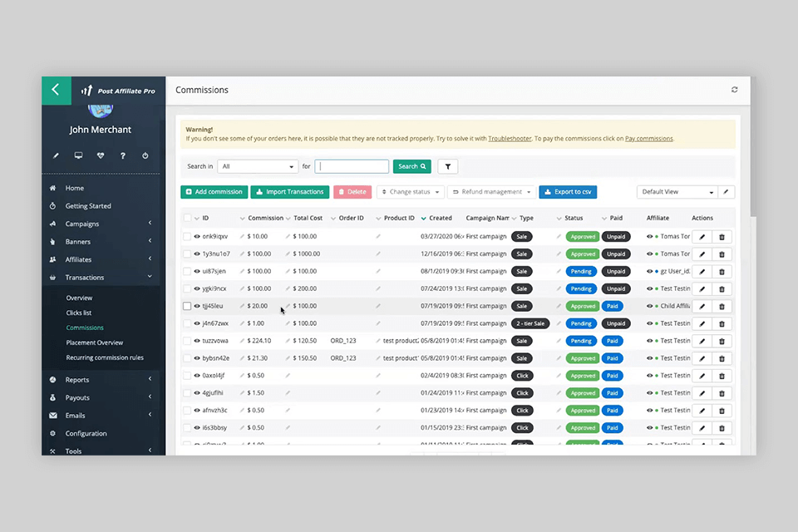Expand the Payouts sidebar menu
Screen dimensions: 798x532
click(101, 397)
